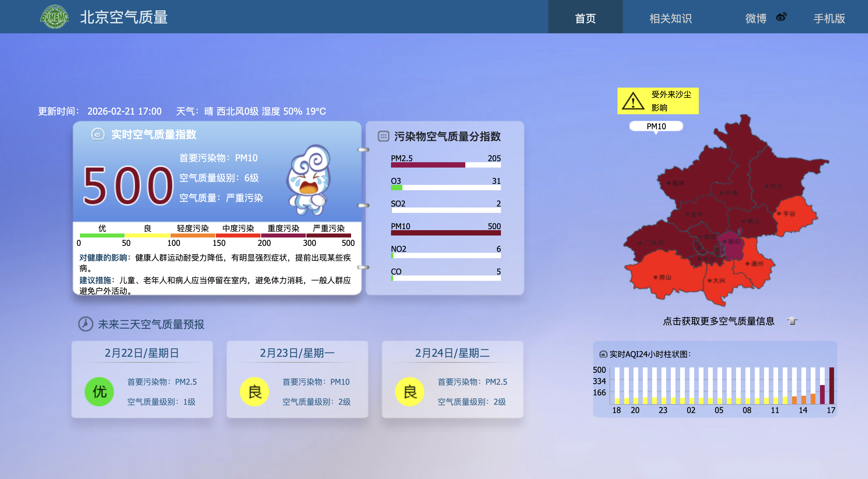
Task: Click the sandstorm warning triangle icon
Action: coord(633,101)
